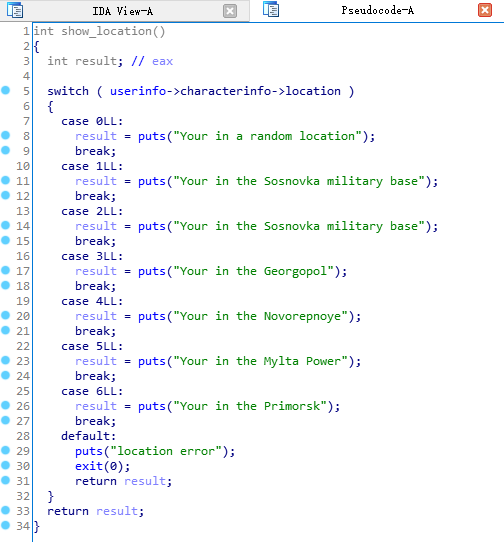Toggle breakpoint dot on line 26

(6, 405)
